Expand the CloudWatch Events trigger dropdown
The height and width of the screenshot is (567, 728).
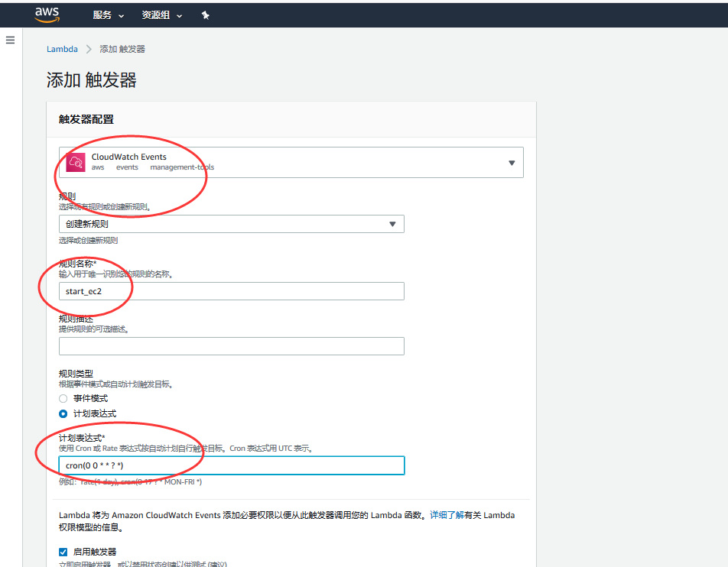pyautogui.click(x=512, y=162)
